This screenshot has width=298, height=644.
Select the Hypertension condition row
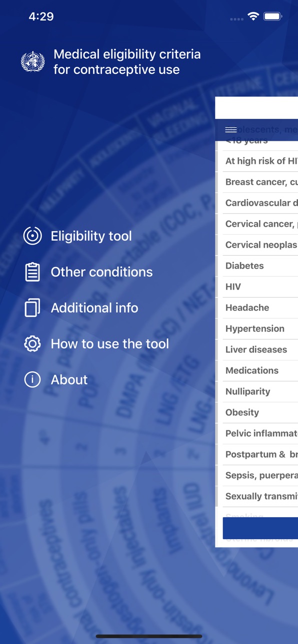[260, 328]
